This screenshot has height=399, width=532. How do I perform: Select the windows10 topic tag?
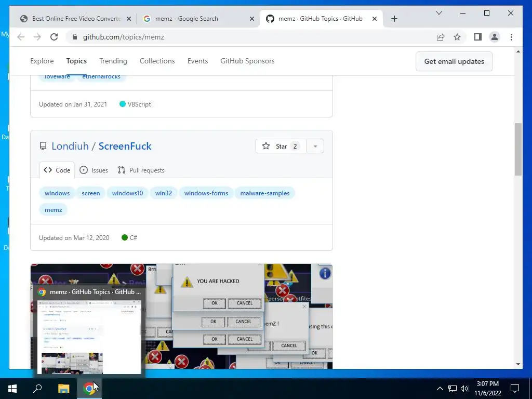point(128,193)
